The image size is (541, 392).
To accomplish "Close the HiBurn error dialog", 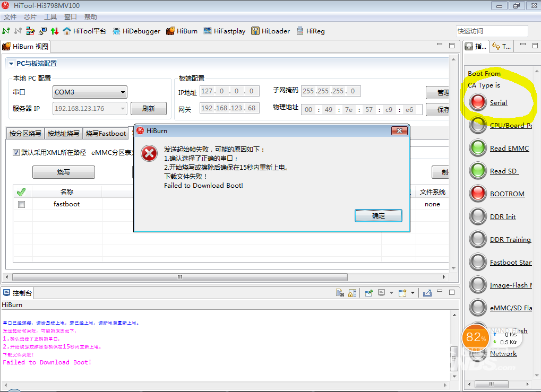I will click(399, 130).
